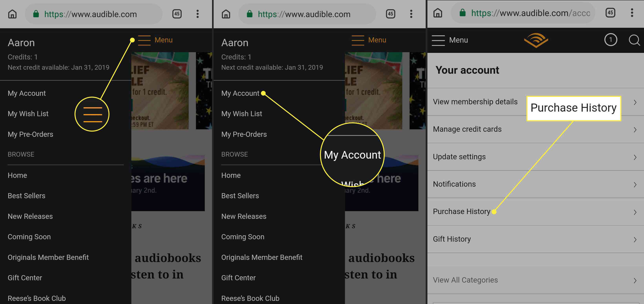
Task: Expand the View membership details chevron
Action: (635, 102)
